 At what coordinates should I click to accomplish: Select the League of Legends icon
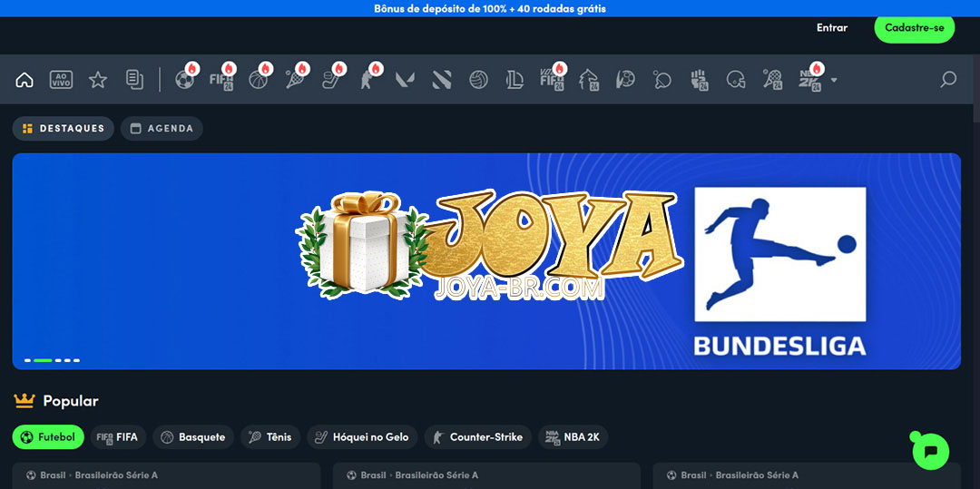515,80
